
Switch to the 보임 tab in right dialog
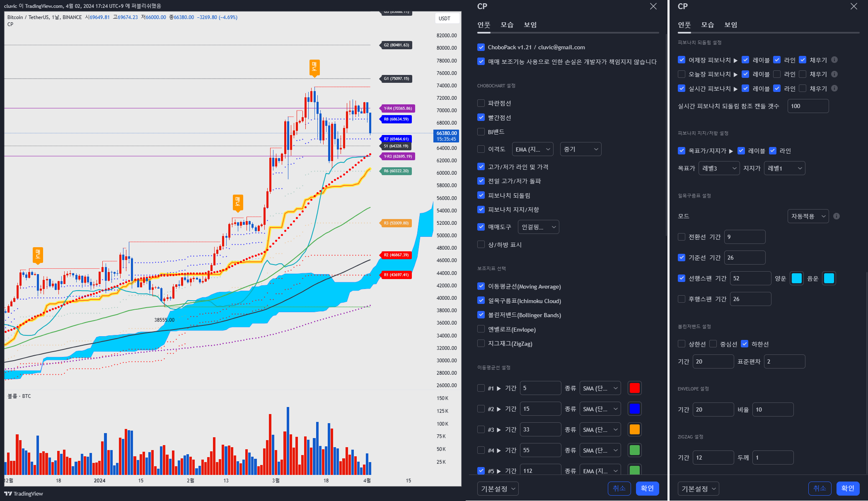[x=730, y=25]
